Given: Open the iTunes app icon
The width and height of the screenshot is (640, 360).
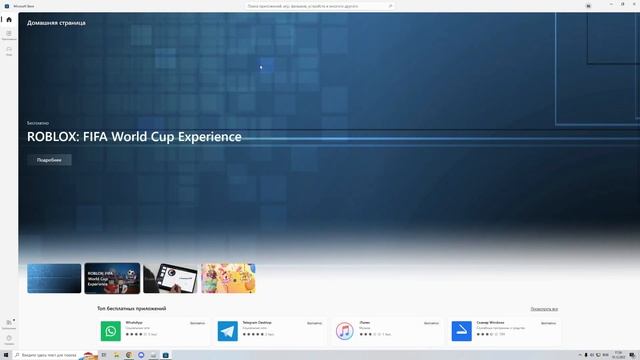Looking at the screenshot, I should coord(344,331).
